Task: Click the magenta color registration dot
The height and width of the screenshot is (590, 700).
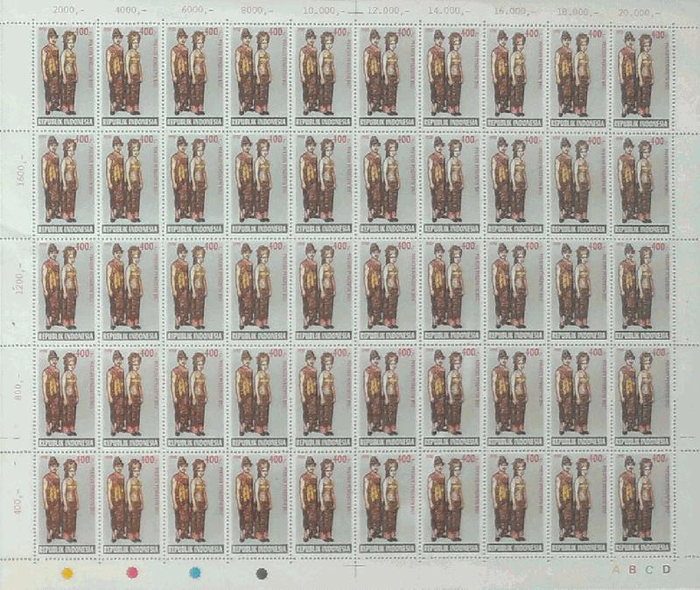Action: pos(133,573)
